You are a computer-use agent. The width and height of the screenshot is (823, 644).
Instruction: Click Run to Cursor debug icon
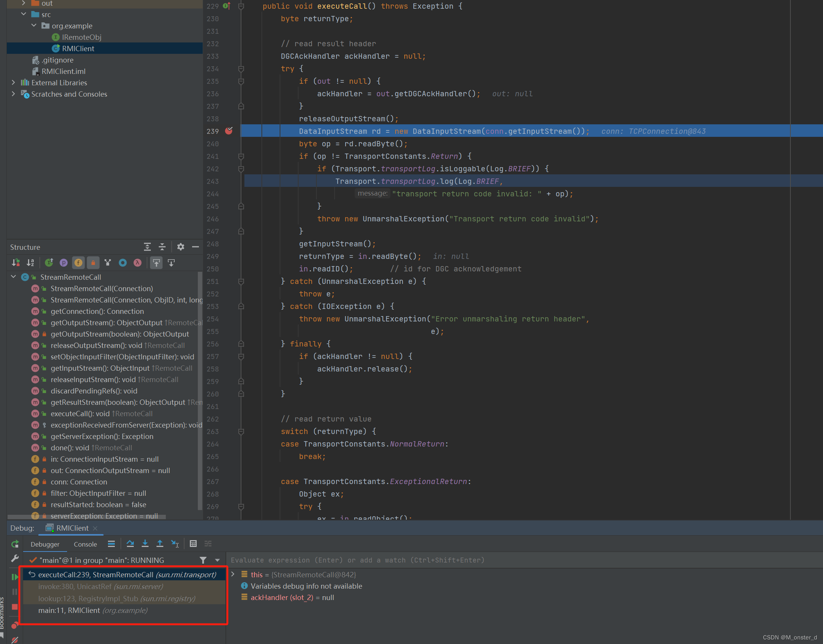click(175, 544)
